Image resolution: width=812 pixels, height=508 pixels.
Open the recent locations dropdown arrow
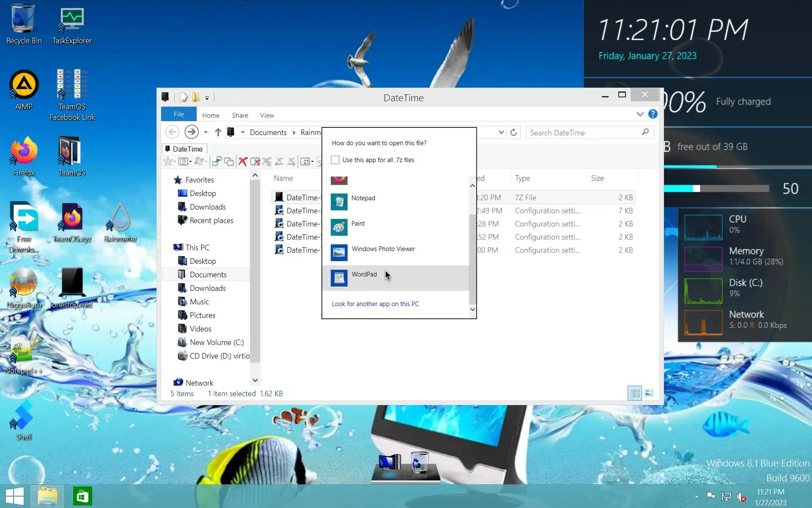(206, 133)
